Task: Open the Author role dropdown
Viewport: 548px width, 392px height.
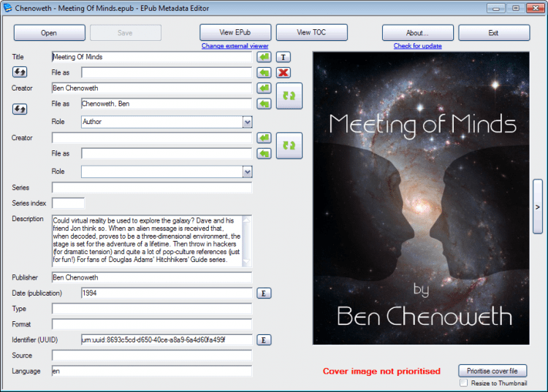Action: pyautogui.click(x=247, y=122)
